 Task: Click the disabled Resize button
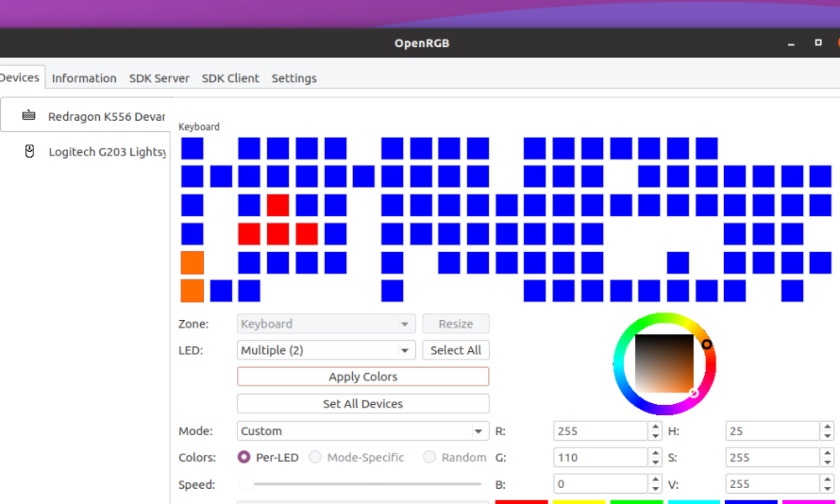[x=456, y=323]
